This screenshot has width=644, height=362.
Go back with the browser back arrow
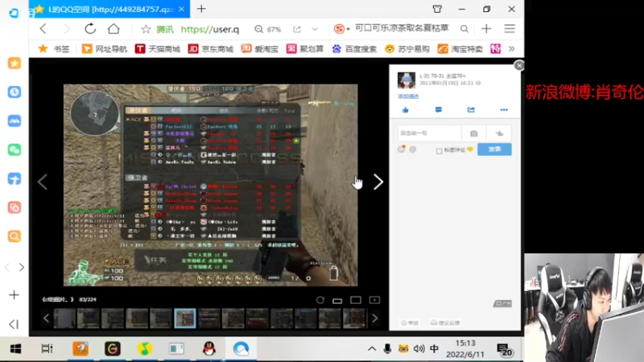coord(43,29)
